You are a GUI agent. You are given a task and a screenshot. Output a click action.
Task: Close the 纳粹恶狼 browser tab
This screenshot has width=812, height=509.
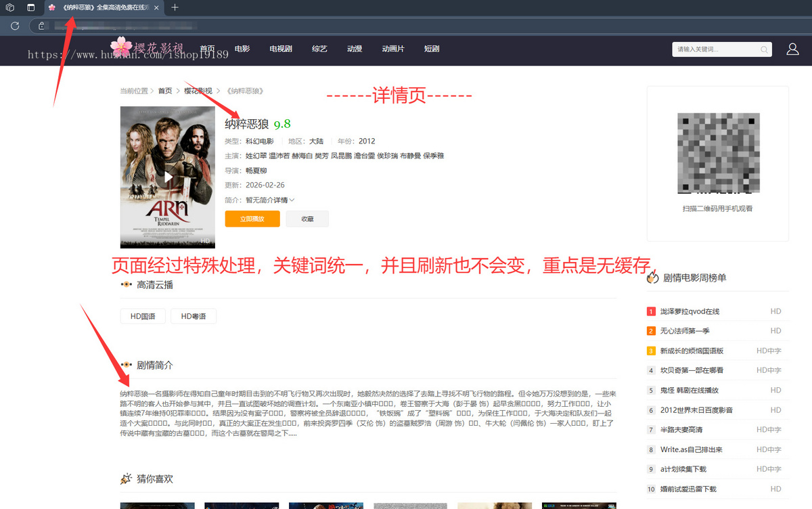pos(157,7)
